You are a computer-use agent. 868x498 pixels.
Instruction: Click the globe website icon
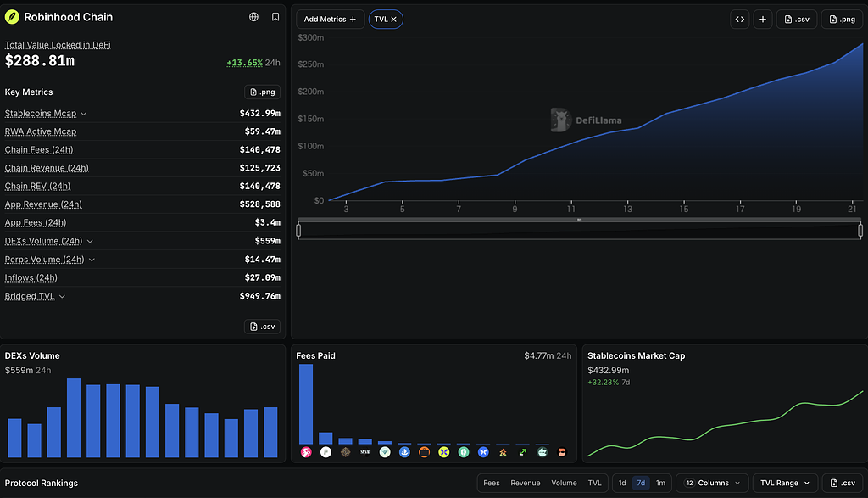pos(253,17)
